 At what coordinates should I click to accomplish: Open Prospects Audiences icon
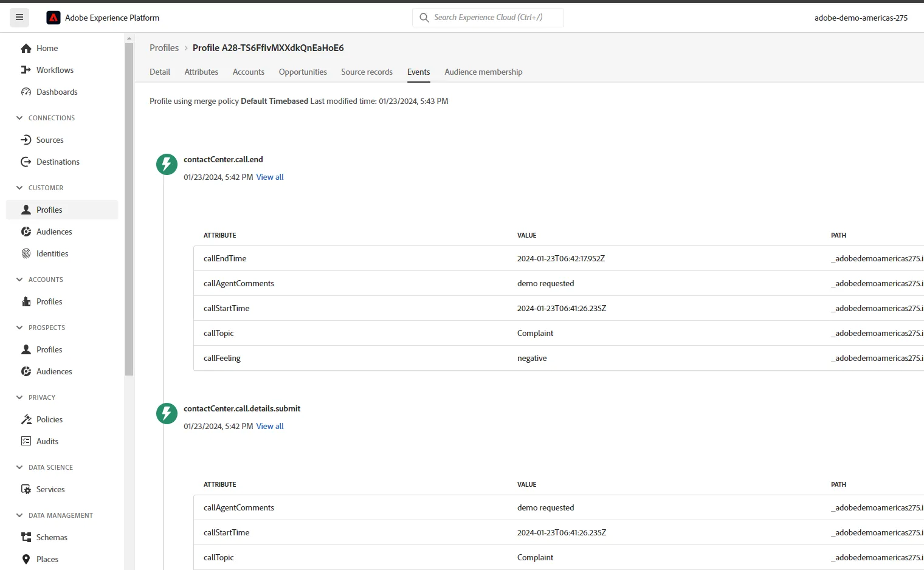point(26,371)
